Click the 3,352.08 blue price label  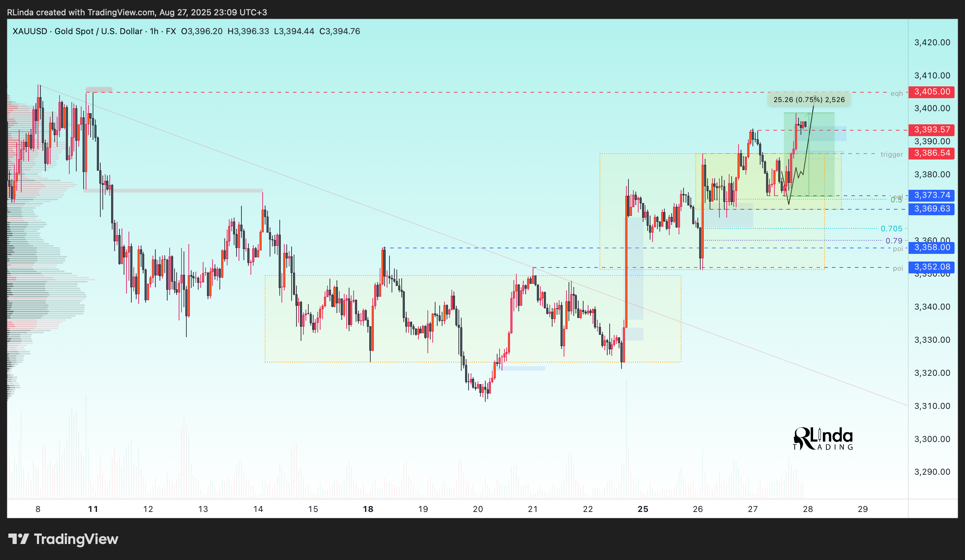point(931,267)
